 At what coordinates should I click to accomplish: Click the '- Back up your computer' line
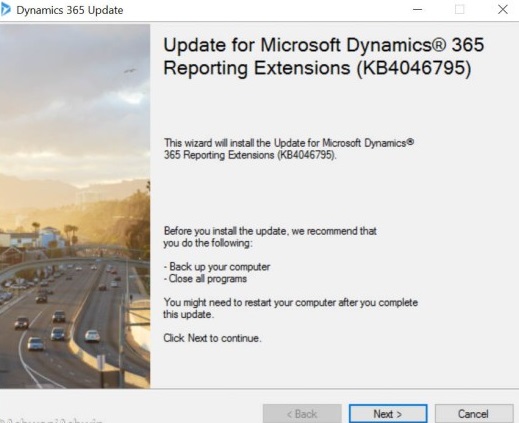[x=217, y=267]
